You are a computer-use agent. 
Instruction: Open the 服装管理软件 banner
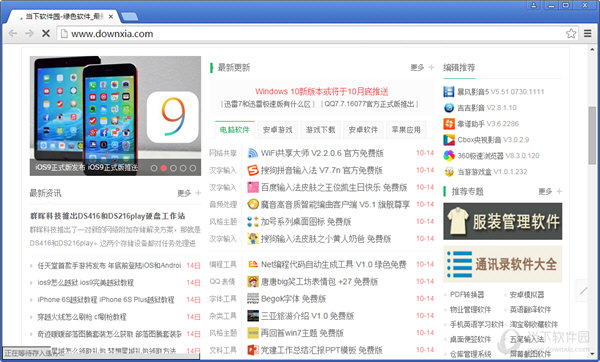tap(502, 221)
